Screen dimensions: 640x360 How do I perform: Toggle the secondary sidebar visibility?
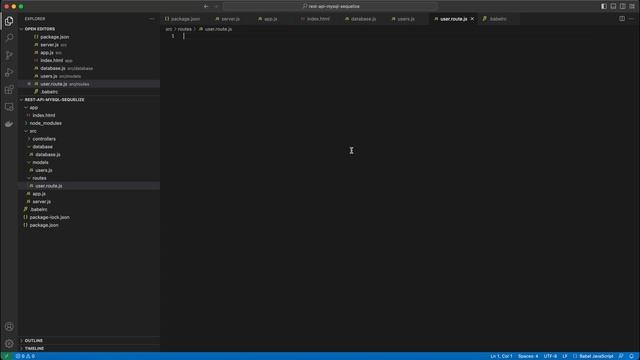(622, 7)
